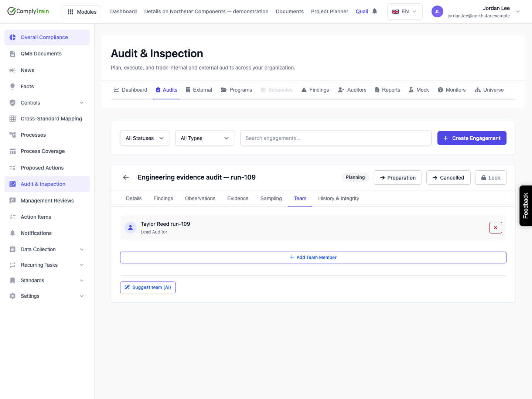Click the Settings gear icon
Image resolution: width=532 pixels, height=399 pixels.
click(x=13, y=296)
